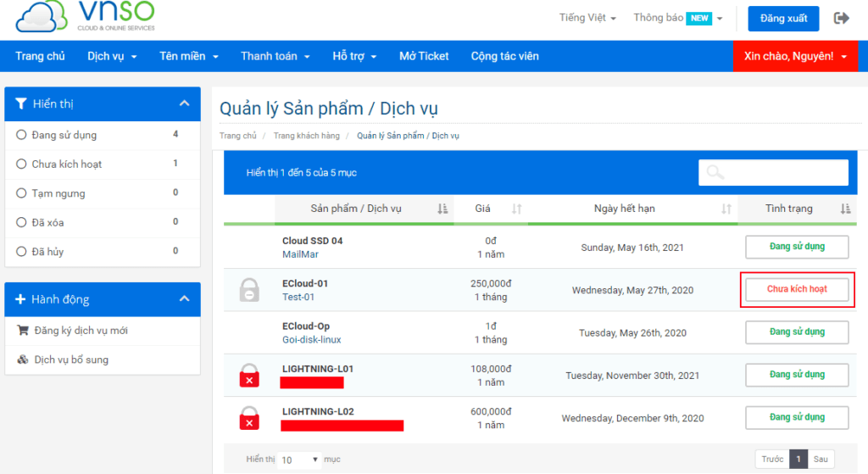Click page 1 in pagination
868x474 pixels.
click(x=798, y=459)
